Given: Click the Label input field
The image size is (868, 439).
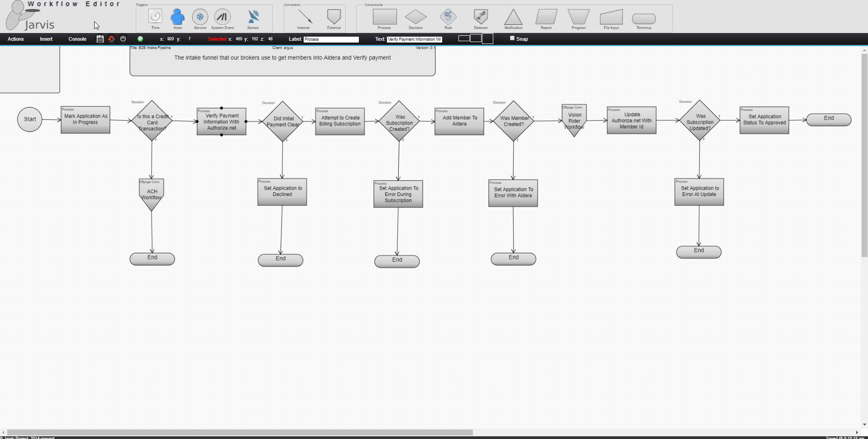Looking at the screenshot, I should point(331,39).
